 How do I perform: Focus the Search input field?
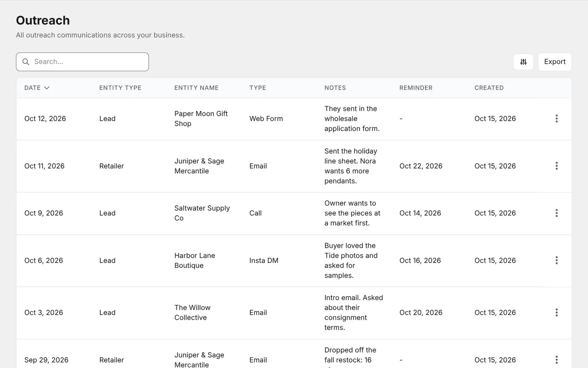click(82, 62)
